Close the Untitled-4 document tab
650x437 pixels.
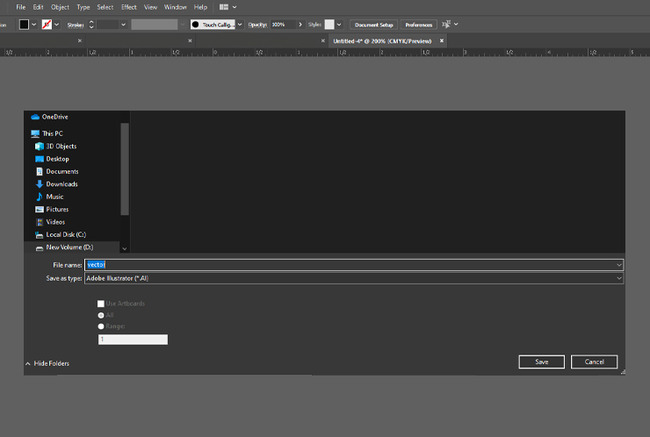click(x=441, y=41)
